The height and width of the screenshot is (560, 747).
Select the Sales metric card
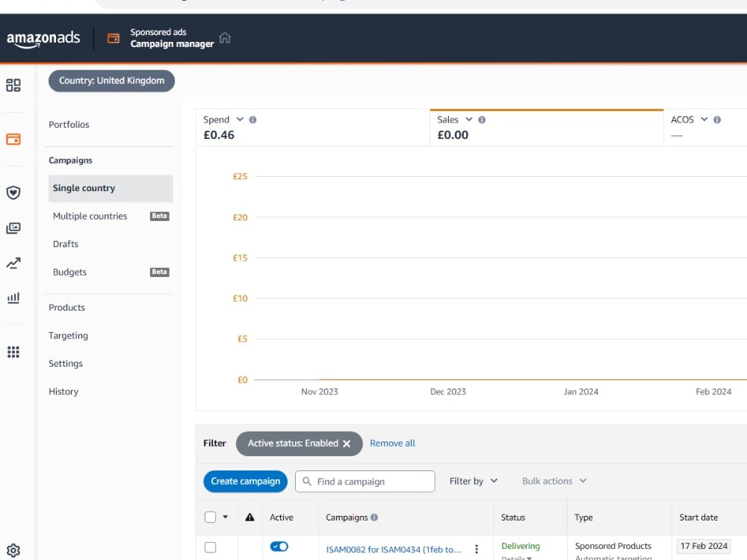547,127
